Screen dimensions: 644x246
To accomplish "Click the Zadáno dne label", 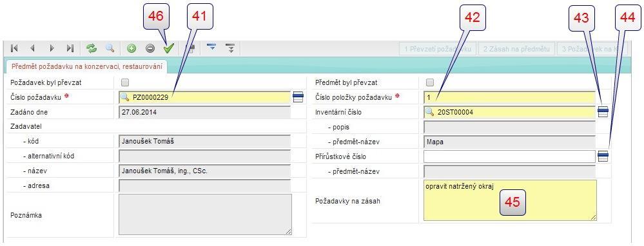I will coord(29,112).
